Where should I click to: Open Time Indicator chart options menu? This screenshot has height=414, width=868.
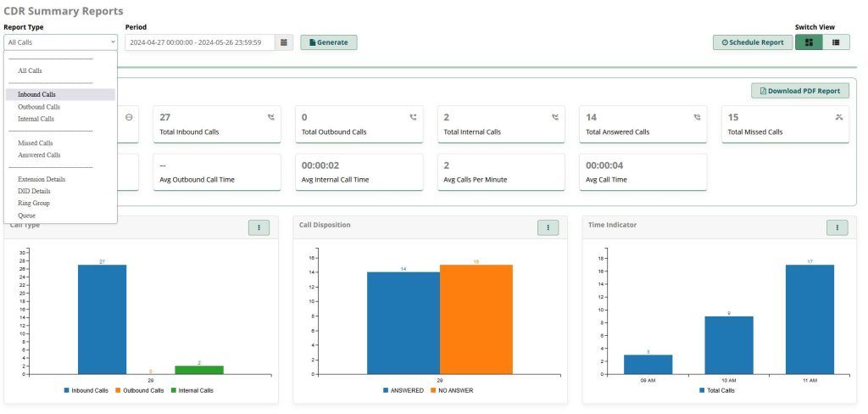(x=837, y=227)
